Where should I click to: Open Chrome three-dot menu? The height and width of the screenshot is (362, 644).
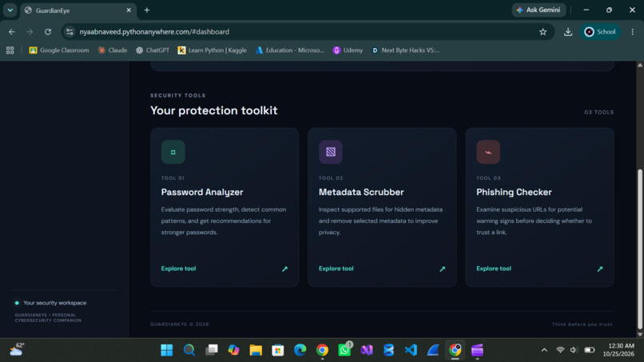coord(633,32)
